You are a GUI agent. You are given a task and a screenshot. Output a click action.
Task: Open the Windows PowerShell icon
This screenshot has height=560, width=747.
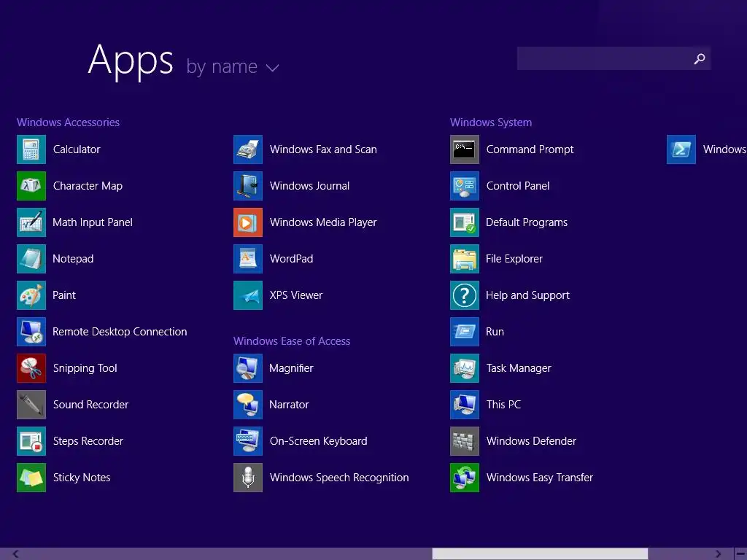[681, 149]
